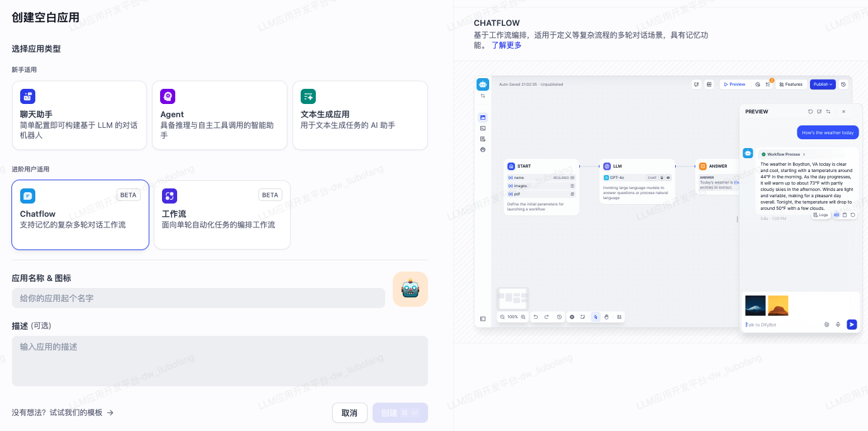Copy the weather answer with the clipboard icon
Image resolution: width=868 pixels, height=431 pixels.
pos(845,215)
